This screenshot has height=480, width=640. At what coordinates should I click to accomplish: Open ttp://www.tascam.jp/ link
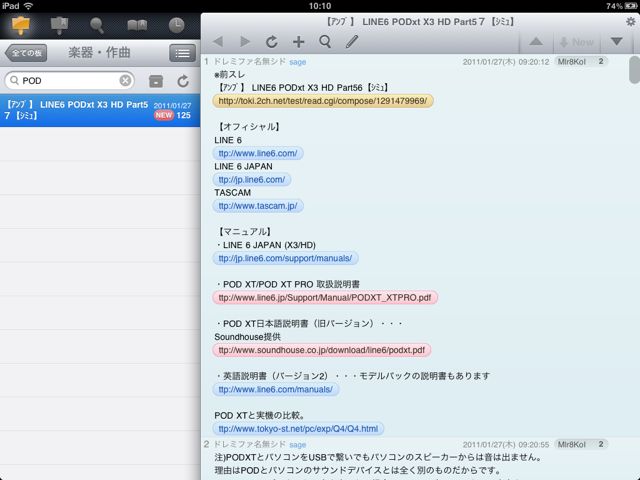click(x=258, y=206)
